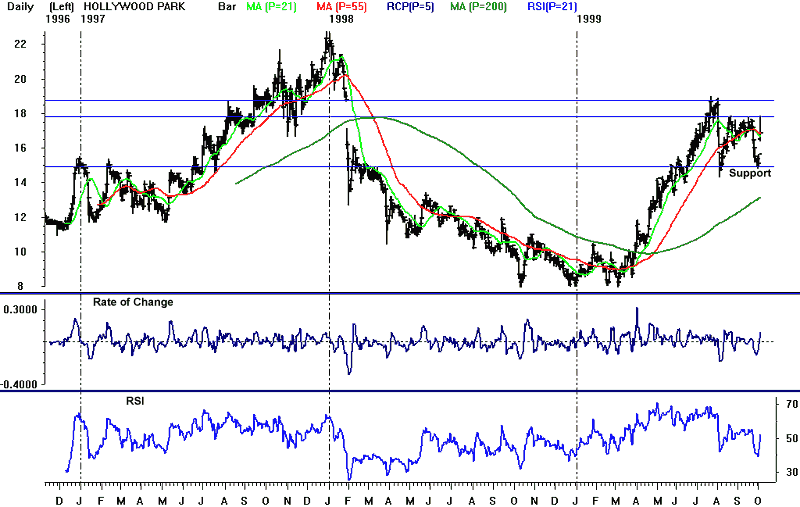Click the 1997 year label
The image size is (800, 507).
click(93, 19)
